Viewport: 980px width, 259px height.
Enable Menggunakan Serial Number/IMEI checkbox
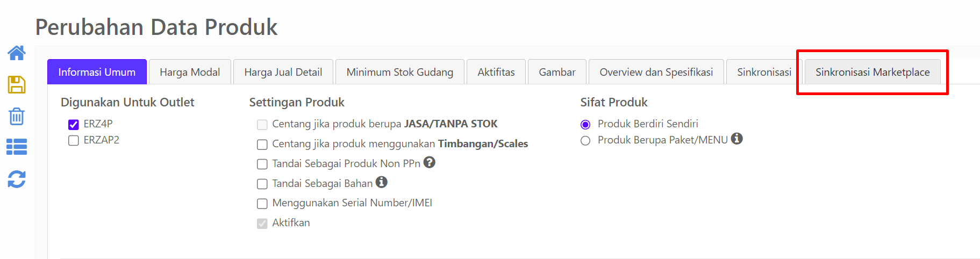pyautogui.click(x=262, y=204)
